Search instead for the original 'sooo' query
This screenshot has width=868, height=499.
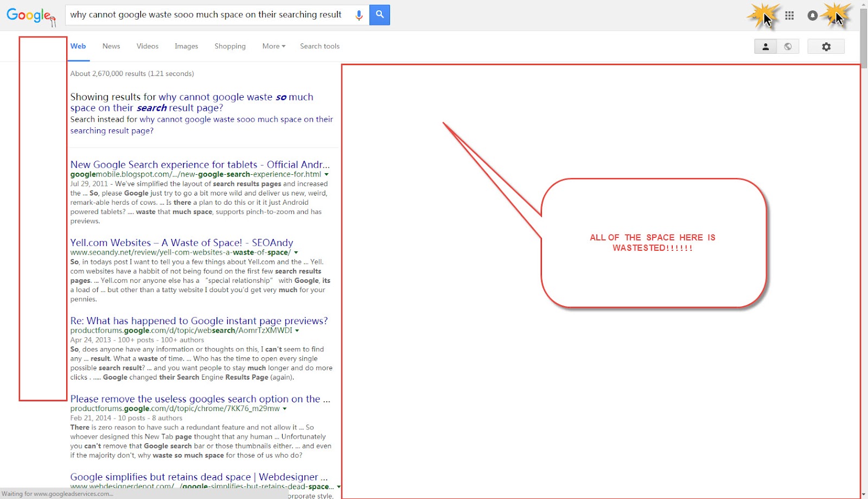point(201,125)
